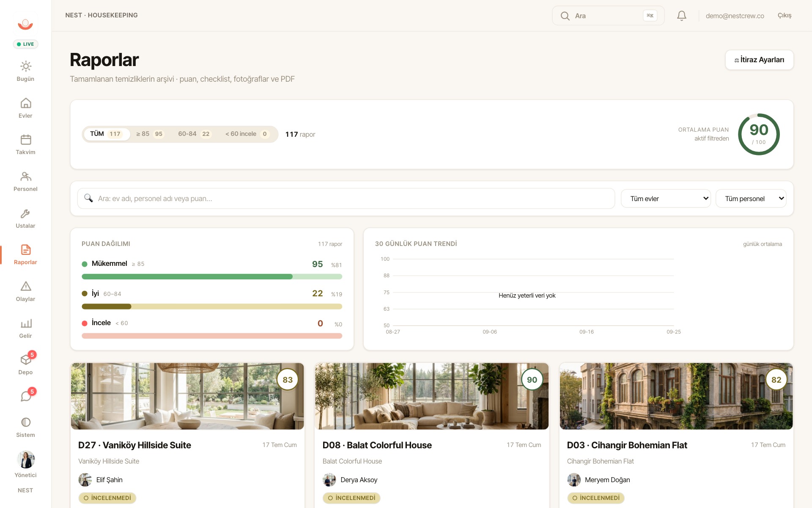Click the Çıkış logout link

click(x=785, y=15)
